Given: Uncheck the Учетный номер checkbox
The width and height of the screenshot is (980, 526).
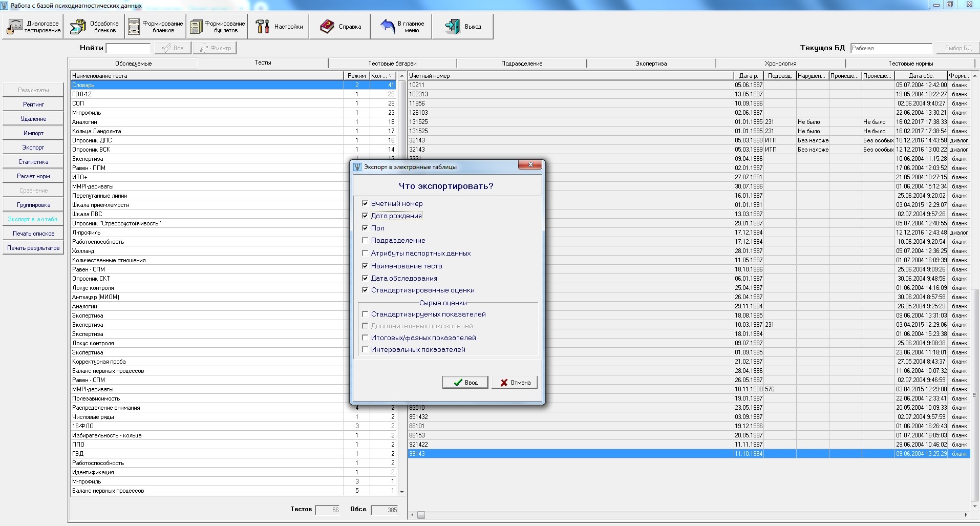Looking at the screenshot, I should coord(365,203).
